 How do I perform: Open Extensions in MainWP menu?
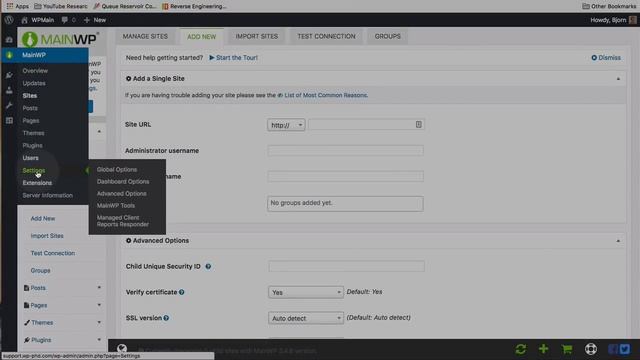[x=37, y=183]
